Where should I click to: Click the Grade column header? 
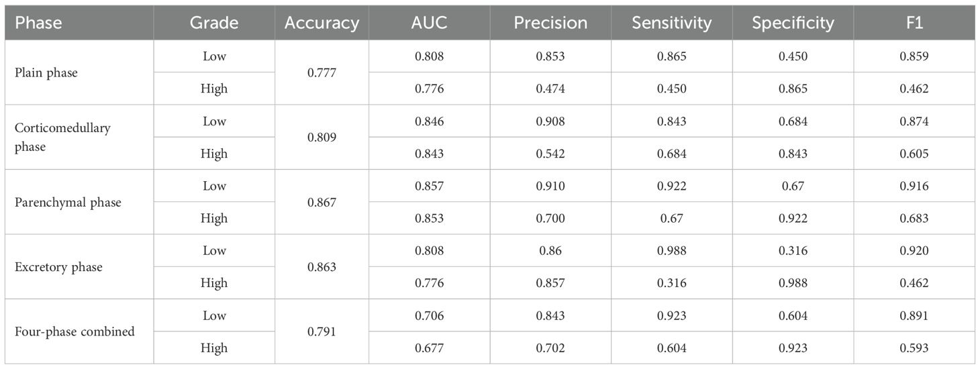pyautogui.click(x=214, y=23)
